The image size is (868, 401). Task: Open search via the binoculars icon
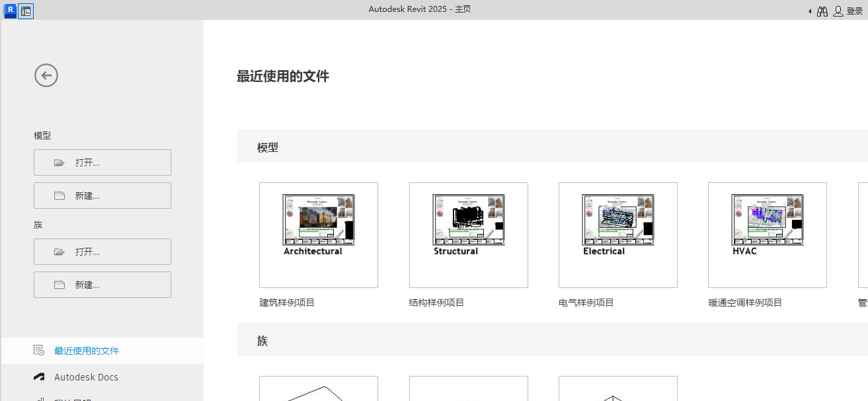pyautogui.click(x=822, y=11)
